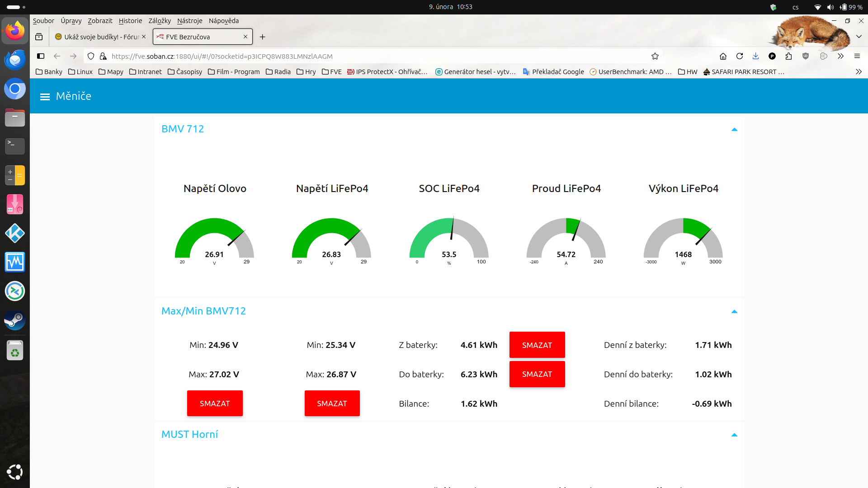Open the Záložky menu

(x=160, y=21)
